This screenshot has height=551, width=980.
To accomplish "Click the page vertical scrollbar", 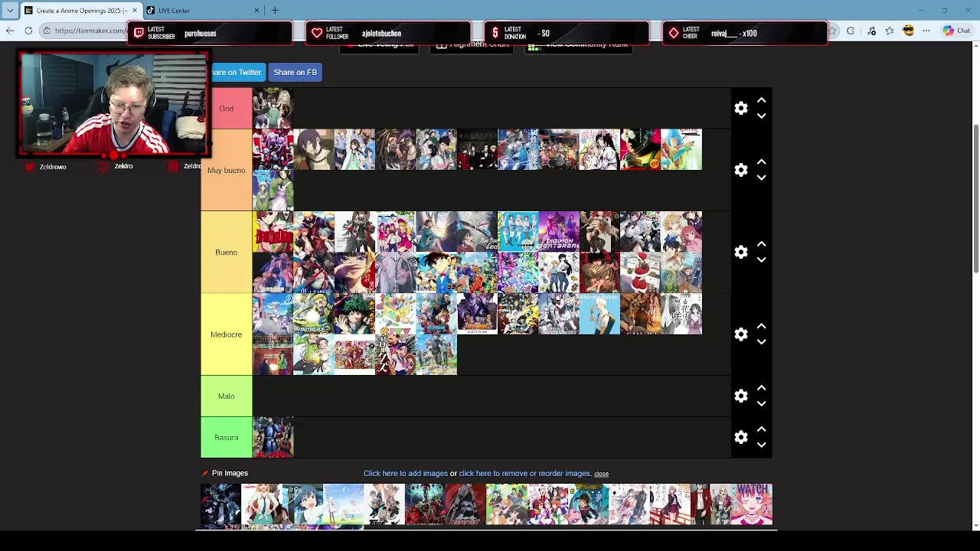I will coord(975,197).
